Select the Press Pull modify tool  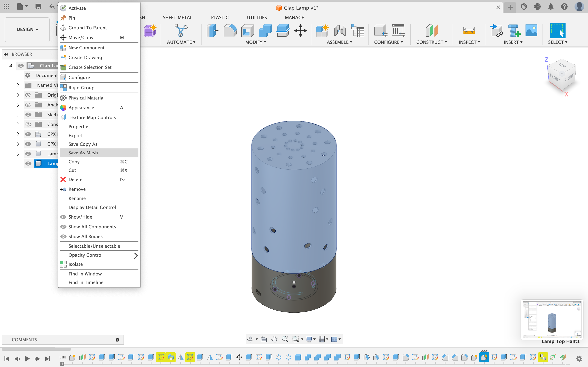click(212, 31)
